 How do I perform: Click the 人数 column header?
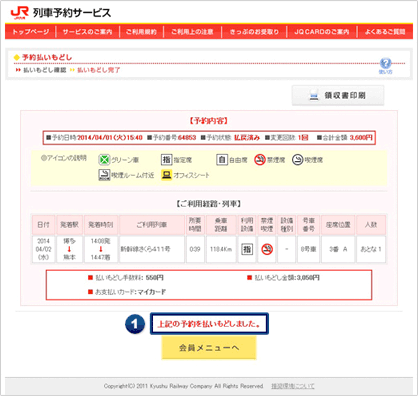(x=371, y=225)
